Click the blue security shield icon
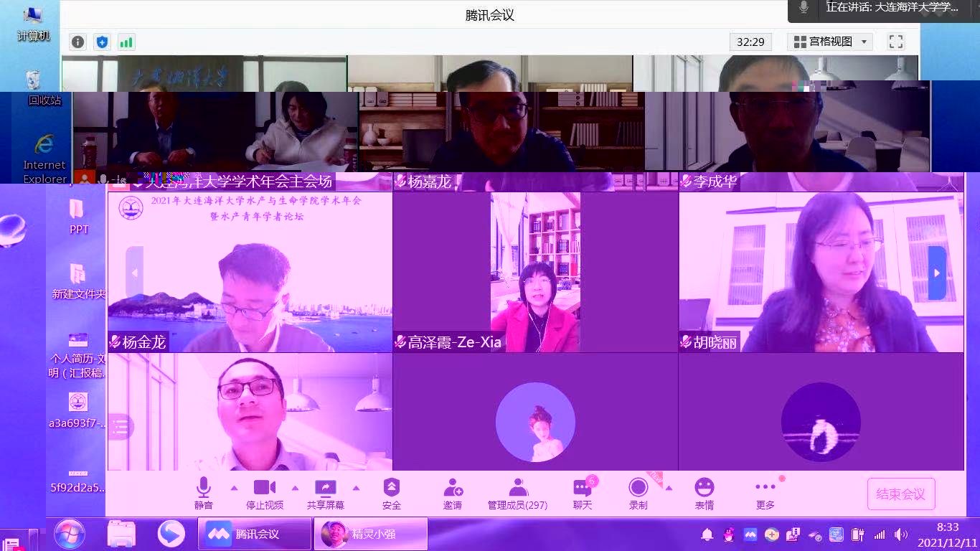Screen dimensions: 980x551 point(102,42)
